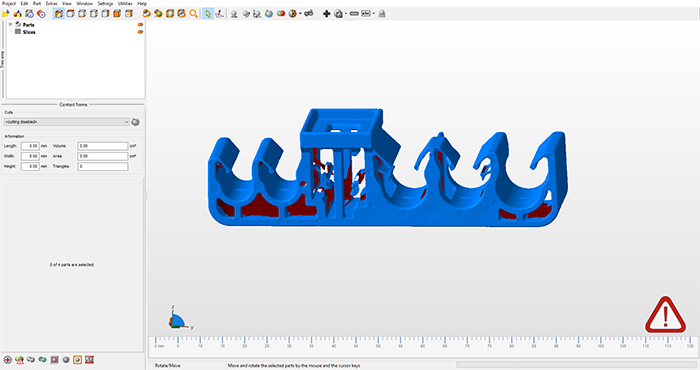
Task: Toggle the highlighted first view cube button
Action: 58,14
